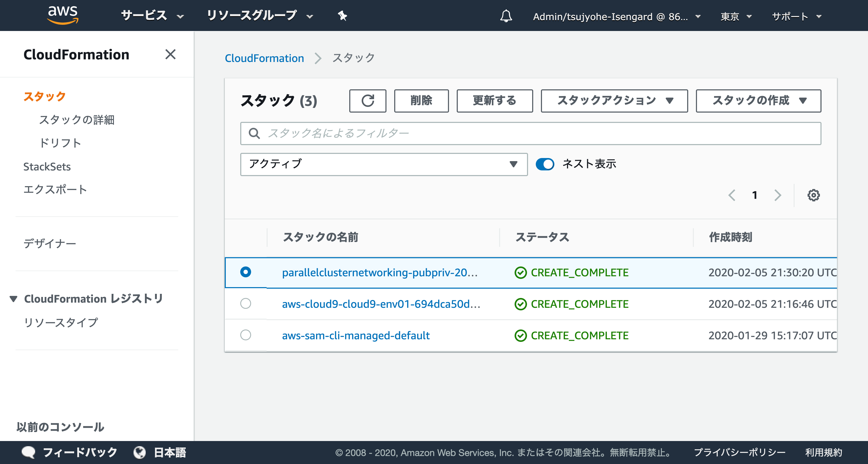This screenshot has height=464, width=868.
Task: Click the 日本語 language selector
Action: tap(170, 452)
